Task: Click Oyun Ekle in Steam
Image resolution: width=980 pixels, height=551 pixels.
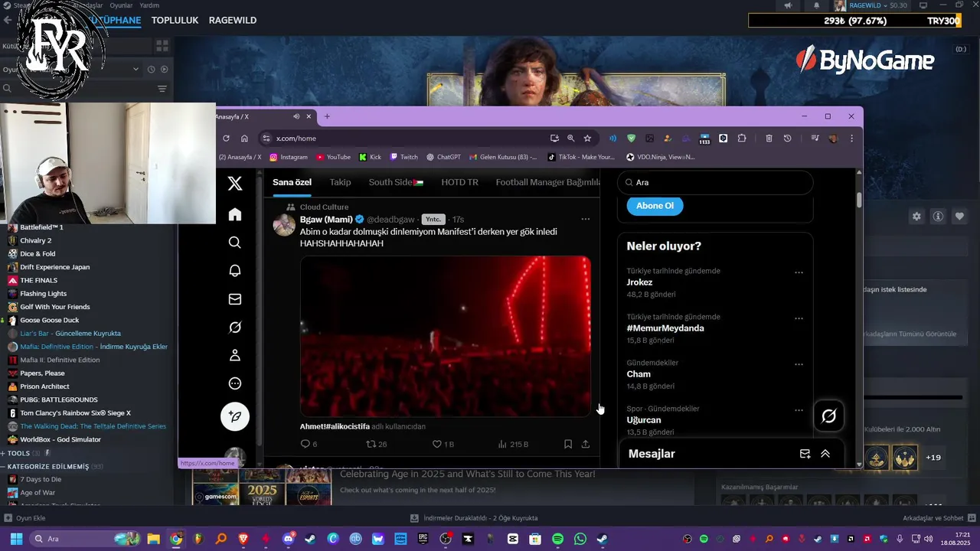Action: [24, 518]
